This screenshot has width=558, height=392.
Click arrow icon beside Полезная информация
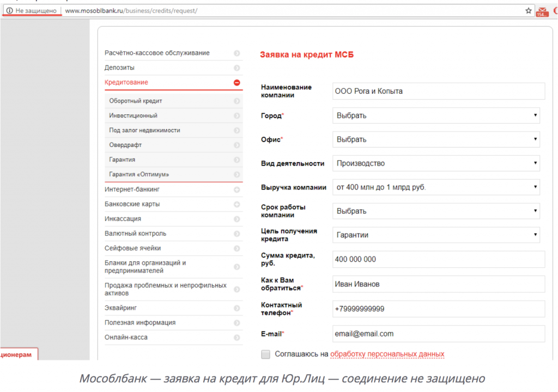pos(236,323)
